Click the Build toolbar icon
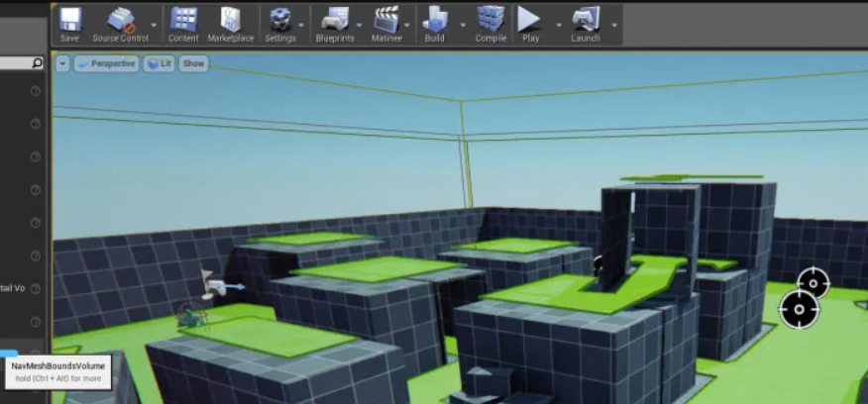 (x=435, y=25)
